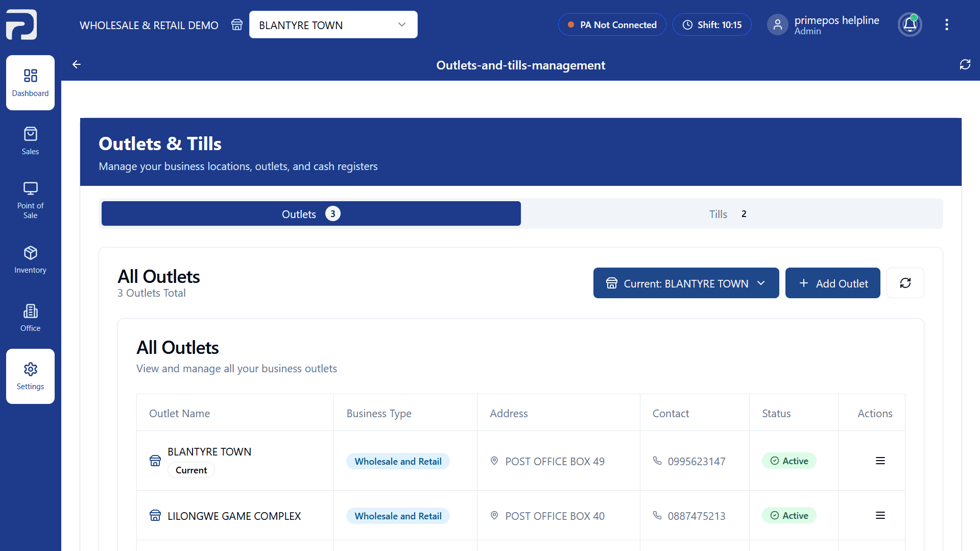The height and width of the screenshot is (551, 980).
Task: Click the WHOLESALE & RETAIL DEMO business name
Action: 149,25
